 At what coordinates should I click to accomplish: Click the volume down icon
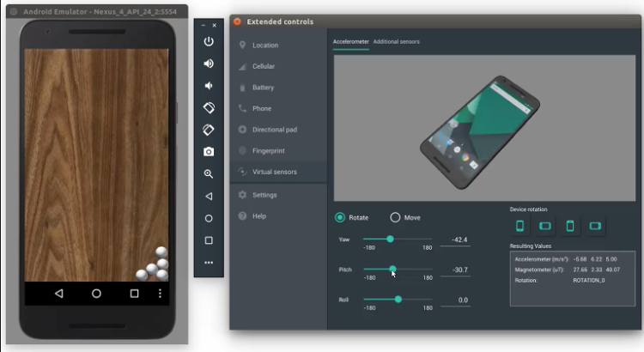(209, 86)
